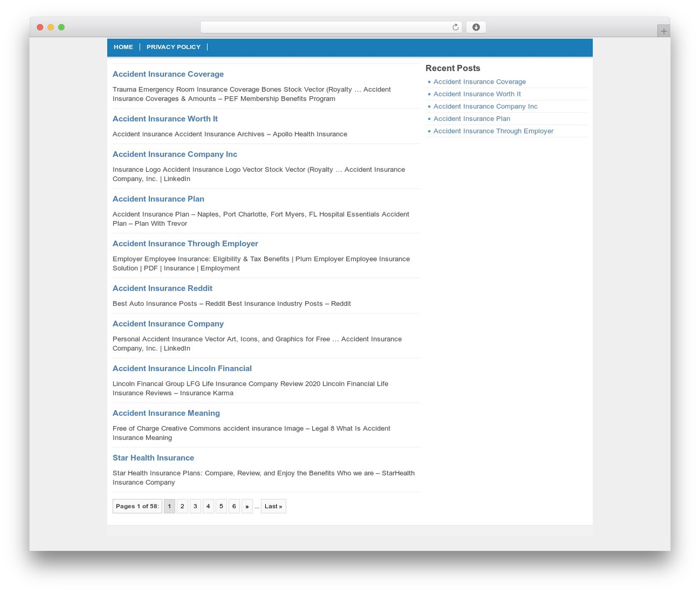Viewport: 700px width, 593px height.
Task: Click the current page 1 button
Action: click(170, 506)
